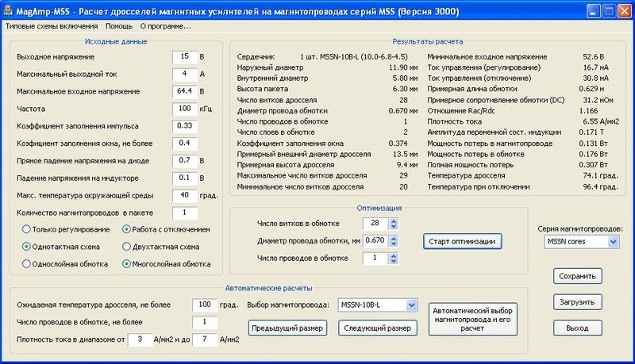Click the Температура при отключении value 96.4 град.
635x364 pixels.
[x=601, y=187]
